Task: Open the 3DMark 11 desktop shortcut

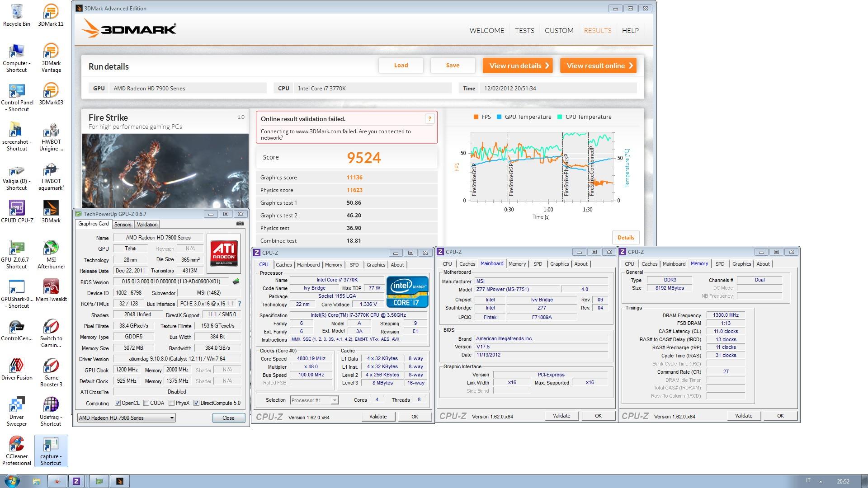Action: [x=51, y=15]
